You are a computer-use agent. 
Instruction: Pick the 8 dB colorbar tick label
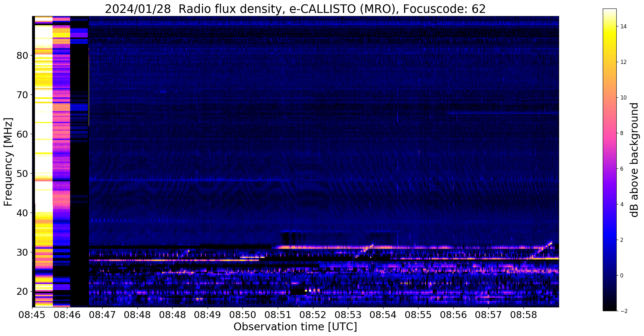click(621, 133)
